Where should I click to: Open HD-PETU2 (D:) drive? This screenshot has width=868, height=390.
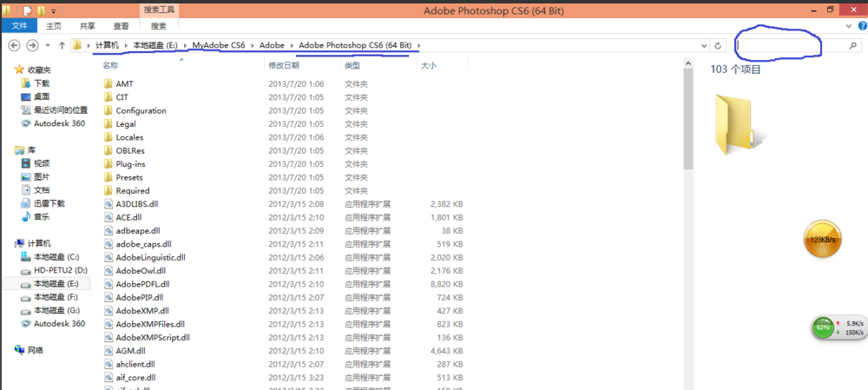[x=54, y=270]
